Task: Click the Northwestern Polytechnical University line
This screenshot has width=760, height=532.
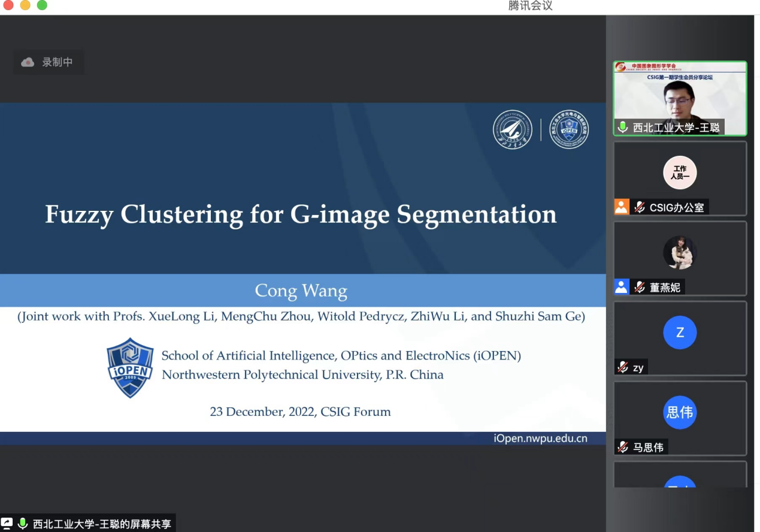Action: pyautogui.click(x=302, y=375)
